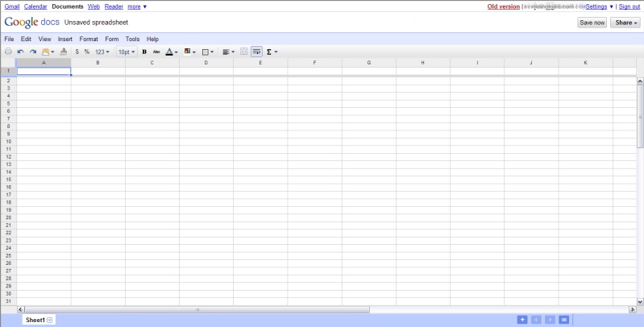Open the Tools menu
This screenshot has height=327, width=644.
click(133, 39)
